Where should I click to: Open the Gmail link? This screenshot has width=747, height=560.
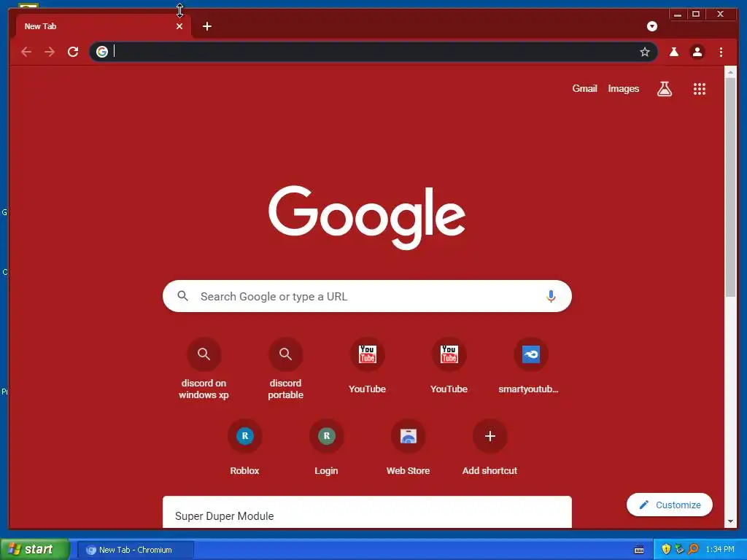tap(584, 88)
